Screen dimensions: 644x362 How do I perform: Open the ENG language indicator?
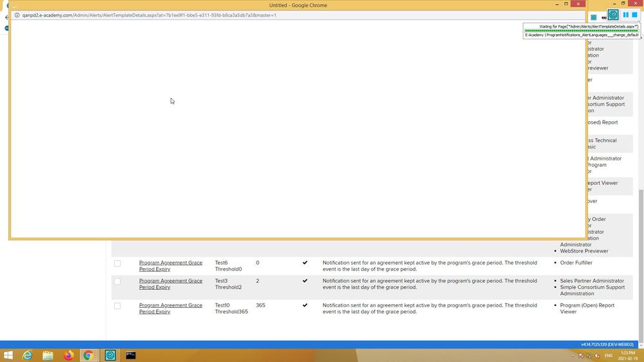point(609,356)
